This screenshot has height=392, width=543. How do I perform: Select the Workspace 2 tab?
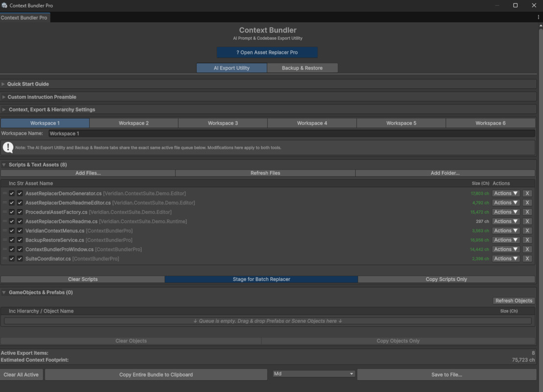click(134, 123)
